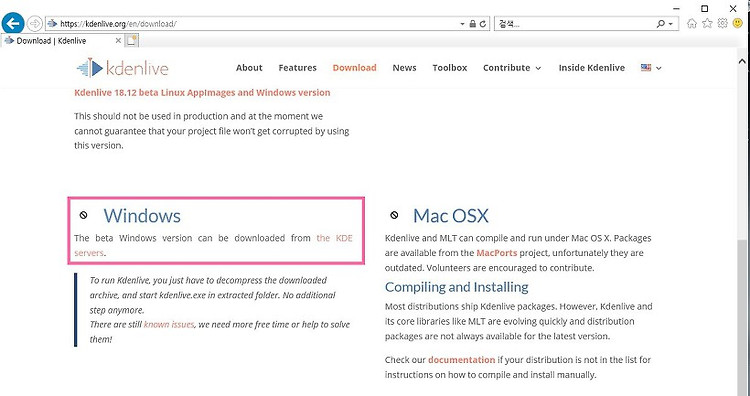Go to the browser home icon
The height and width of the screenshot is (396, 750).
click(x=692, y=23)
